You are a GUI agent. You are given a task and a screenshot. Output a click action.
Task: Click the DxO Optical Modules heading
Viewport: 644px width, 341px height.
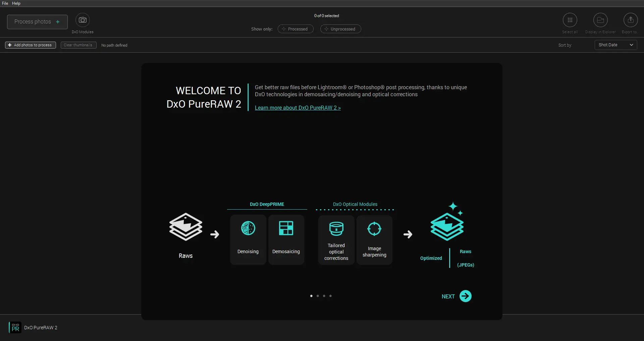coord(355,204)
